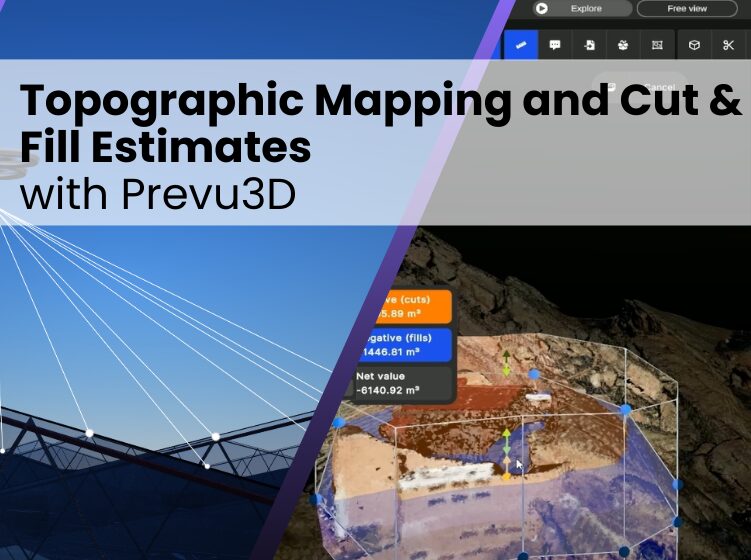Click the faded Cancel button
Viewport: 751px width, 560px height.
(640, 87)
